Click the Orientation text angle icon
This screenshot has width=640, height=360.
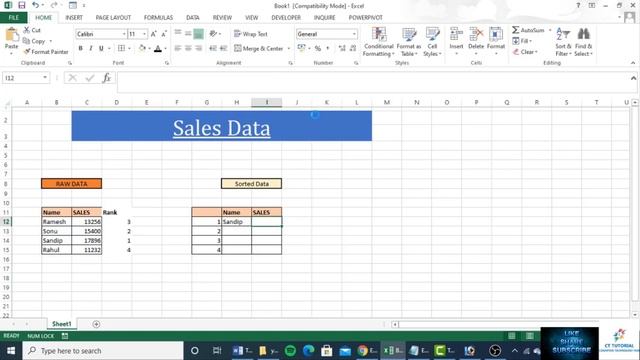pos(213,34)
